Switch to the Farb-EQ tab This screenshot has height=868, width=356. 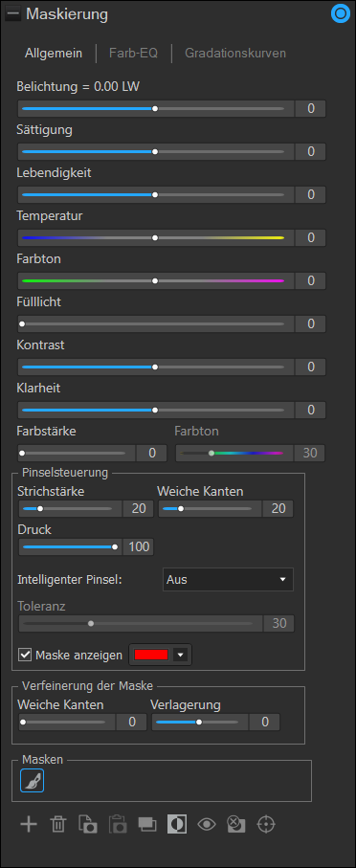coord(133,54)
